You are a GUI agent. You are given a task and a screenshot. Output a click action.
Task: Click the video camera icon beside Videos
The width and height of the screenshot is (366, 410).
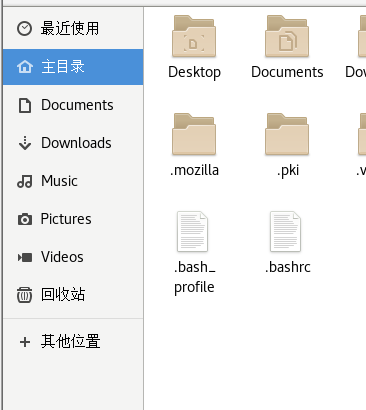tap(25, 257)
